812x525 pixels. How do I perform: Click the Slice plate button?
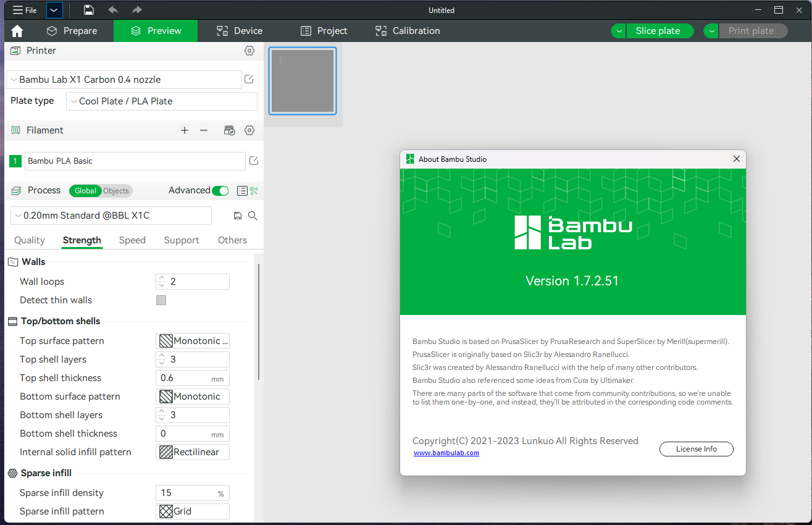[659, 31]
